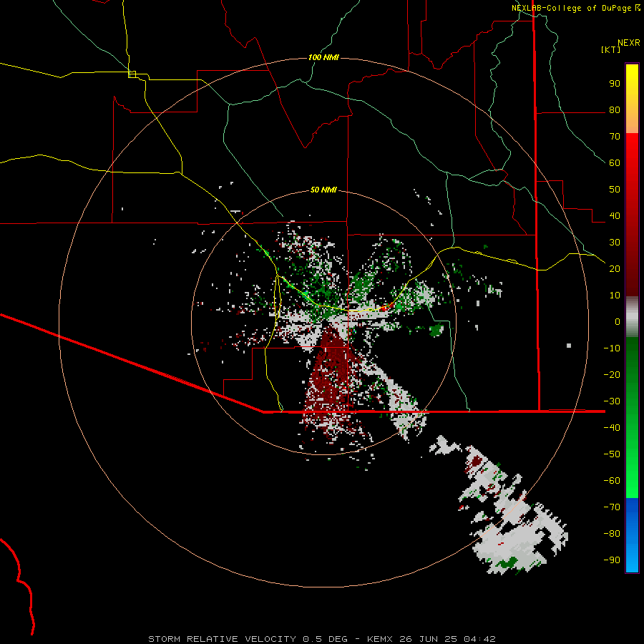Click the -70 value on the velocity scale
Image resolution: width=644 pixels, height=644 pixels.
tap(612, 507)
